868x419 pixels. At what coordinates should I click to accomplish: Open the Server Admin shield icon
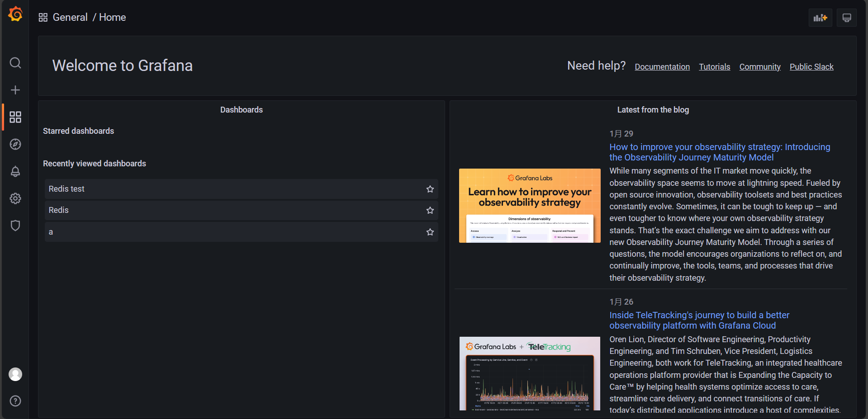coord(15,226)
